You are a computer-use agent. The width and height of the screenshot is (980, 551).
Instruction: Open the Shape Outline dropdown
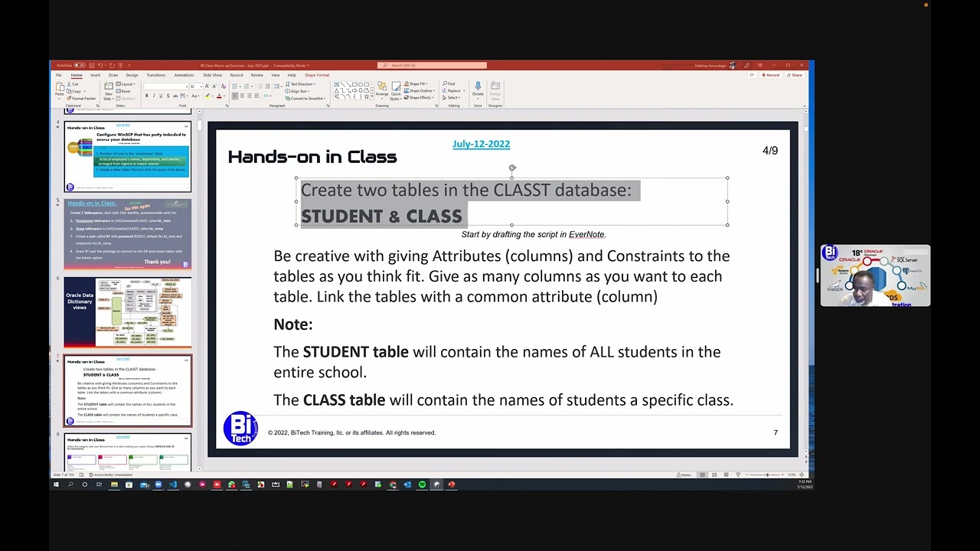(420, 90)
